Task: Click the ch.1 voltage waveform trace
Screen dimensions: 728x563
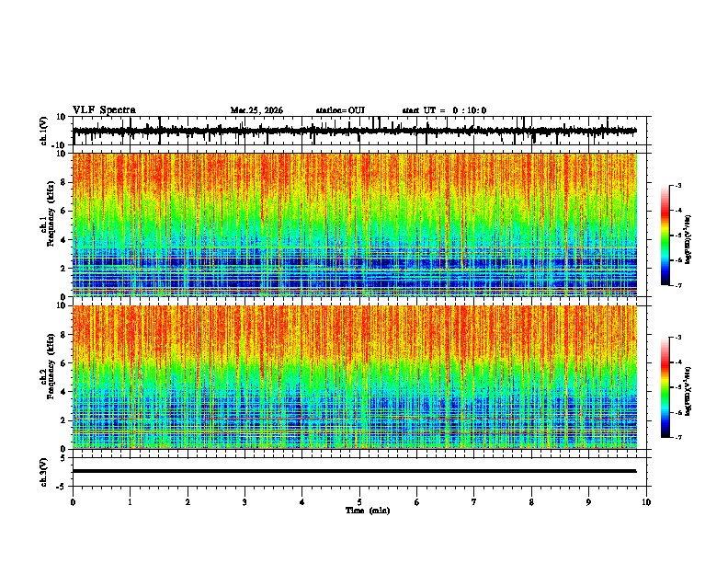Action: 354,131
